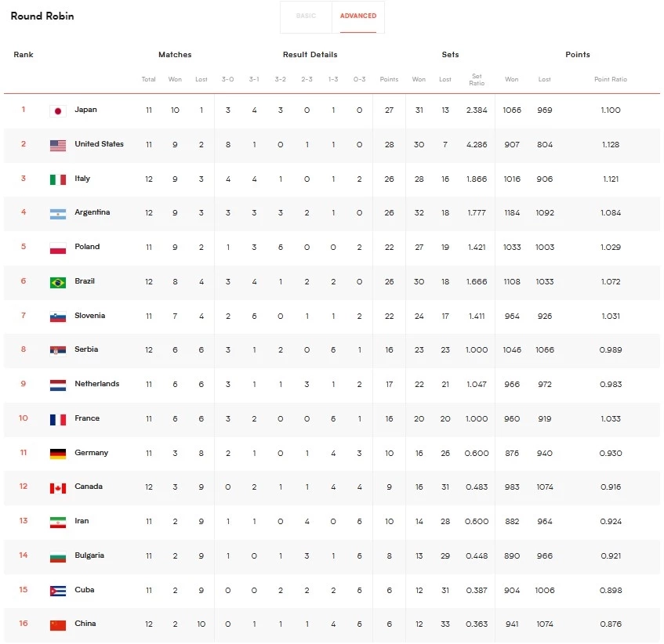The width and height of the screenshot is (664, 644).
Task: Sort by the Set Ratio column header
Action: [x=476, y=79]
